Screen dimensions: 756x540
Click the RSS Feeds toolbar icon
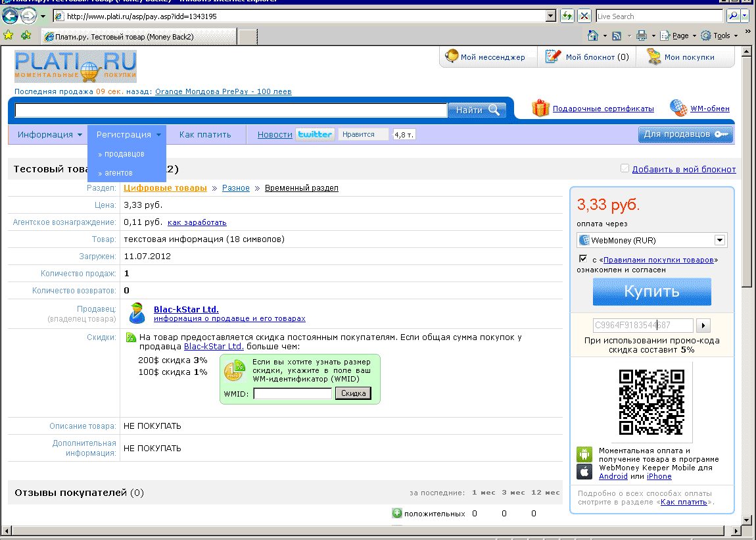617,36
